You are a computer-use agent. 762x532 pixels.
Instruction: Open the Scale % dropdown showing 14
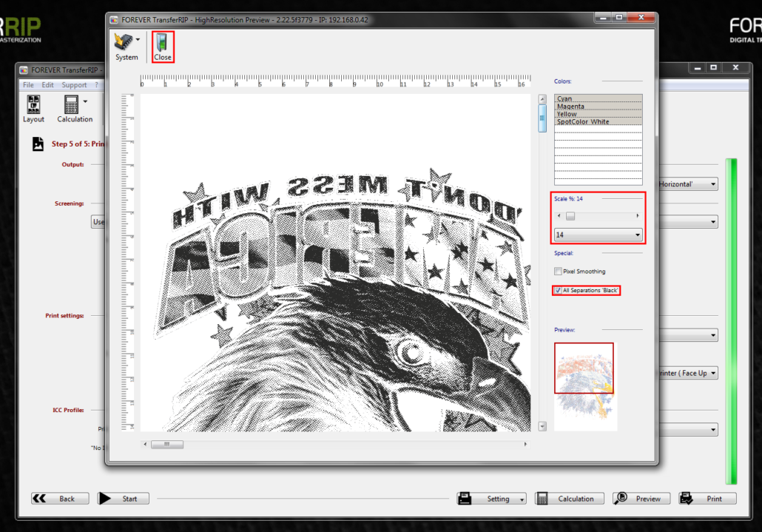coord(599,235)
